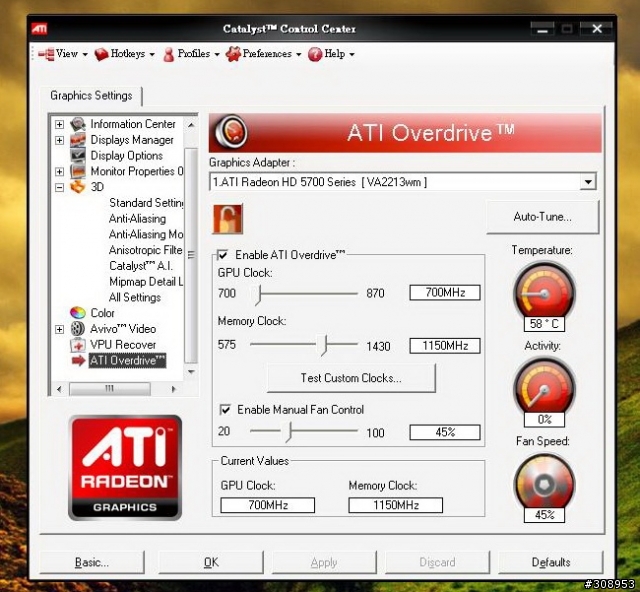This screenshot has width=640, height=592.
Task: Click the Color wheel tree icon
Action: [x=78, y=313]
